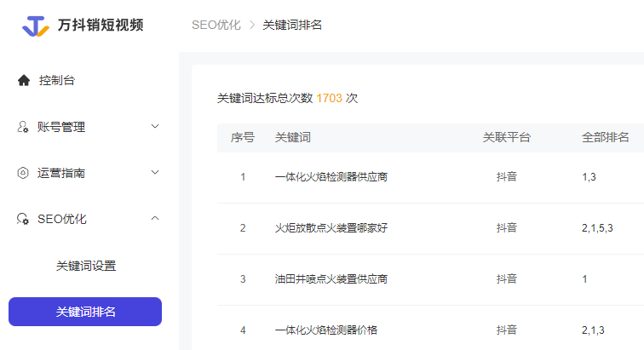
Task: Expand the 账号管理 chevron arrow
Action: [x=154, y=127]
